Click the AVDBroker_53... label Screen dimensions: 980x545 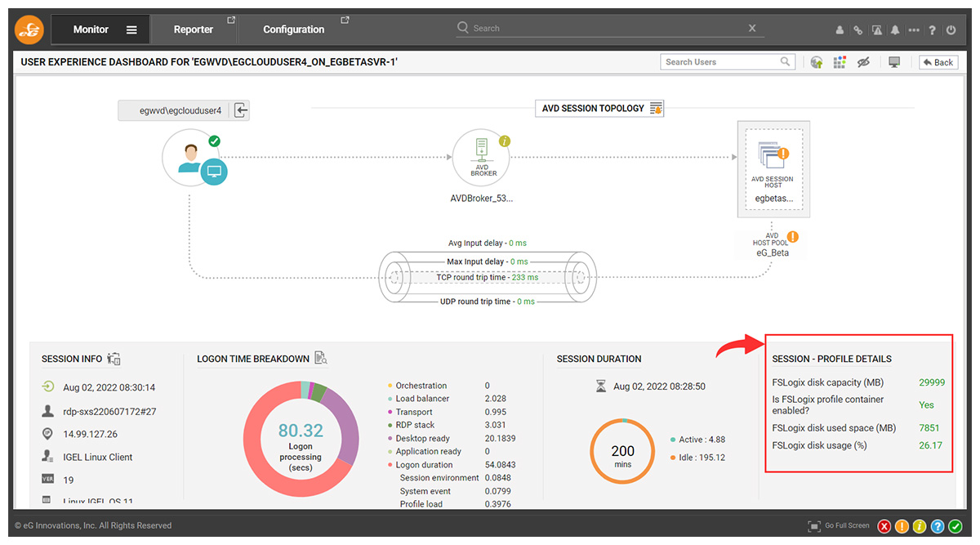[x=482, y=199]
